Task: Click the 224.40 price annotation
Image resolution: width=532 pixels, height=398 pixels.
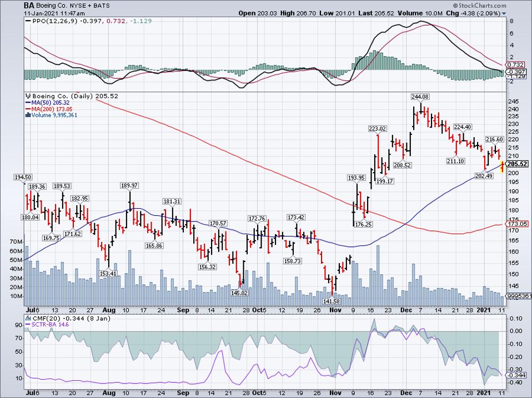Action: coord(463,127)
